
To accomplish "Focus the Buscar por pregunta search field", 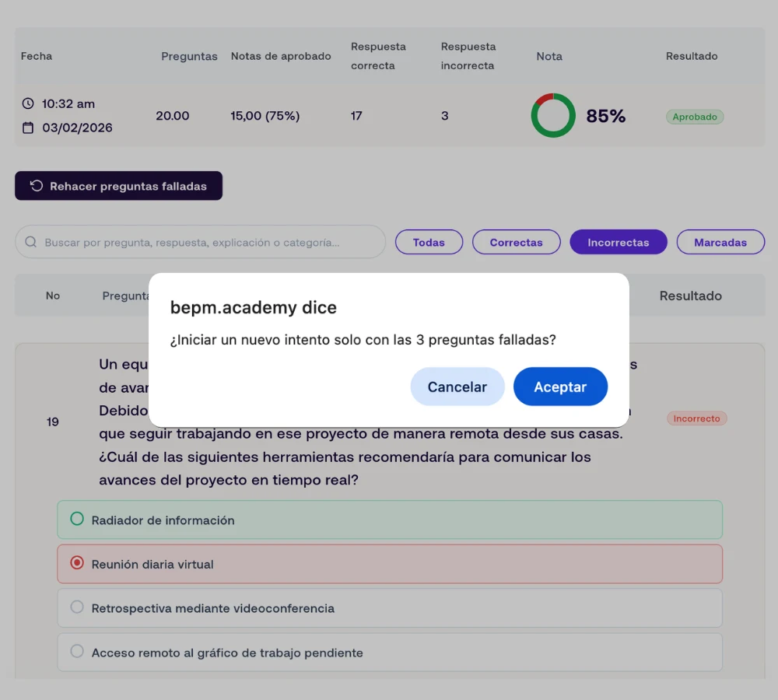I will tap(201, 242).
